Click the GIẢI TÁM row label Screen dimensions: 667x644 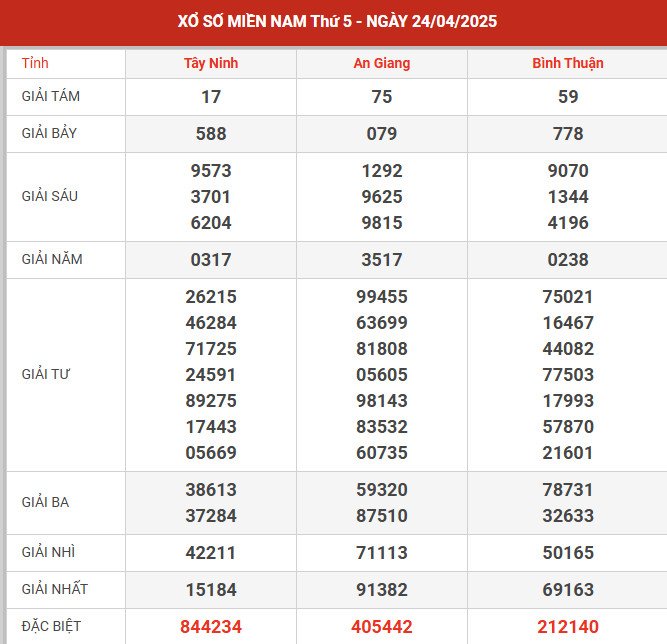(51, 96)
